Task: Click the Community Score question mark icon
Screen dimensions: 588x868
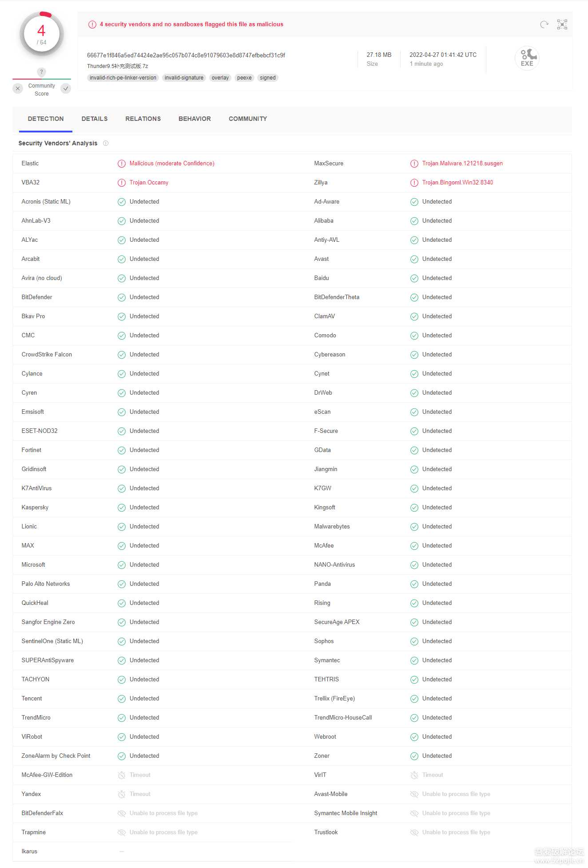Action: click(41, 72)
